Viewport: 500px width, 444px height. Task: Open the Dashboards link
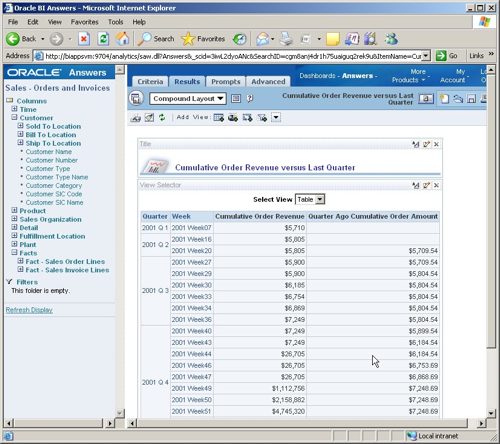[x=317, y=76]
